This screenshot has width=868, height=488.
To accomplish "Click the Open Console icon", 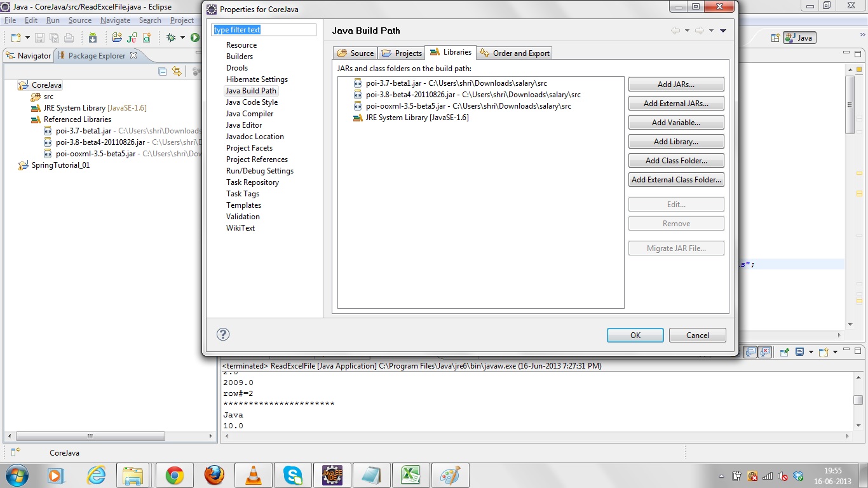I will (824, 351).
